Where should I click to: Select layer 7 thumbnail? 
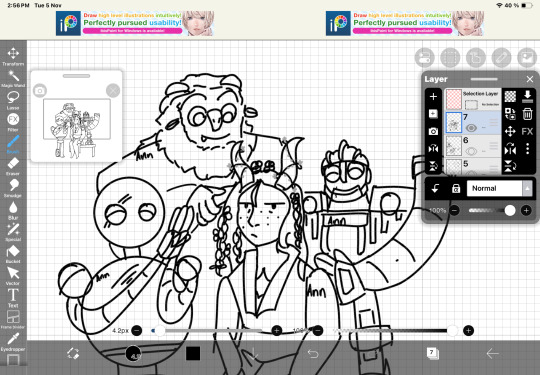[x=454, y=123]
